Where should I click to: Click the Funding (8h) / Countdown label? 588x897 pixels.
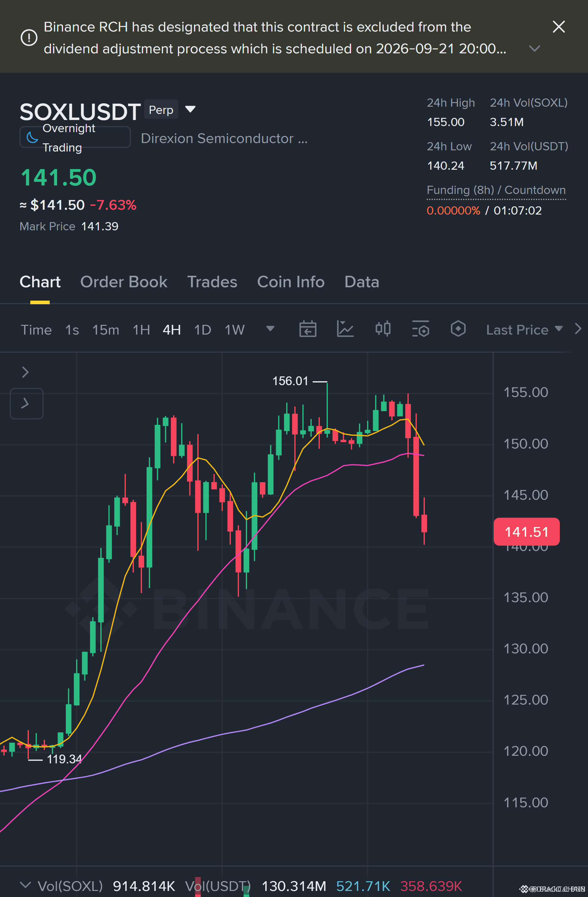496,190
